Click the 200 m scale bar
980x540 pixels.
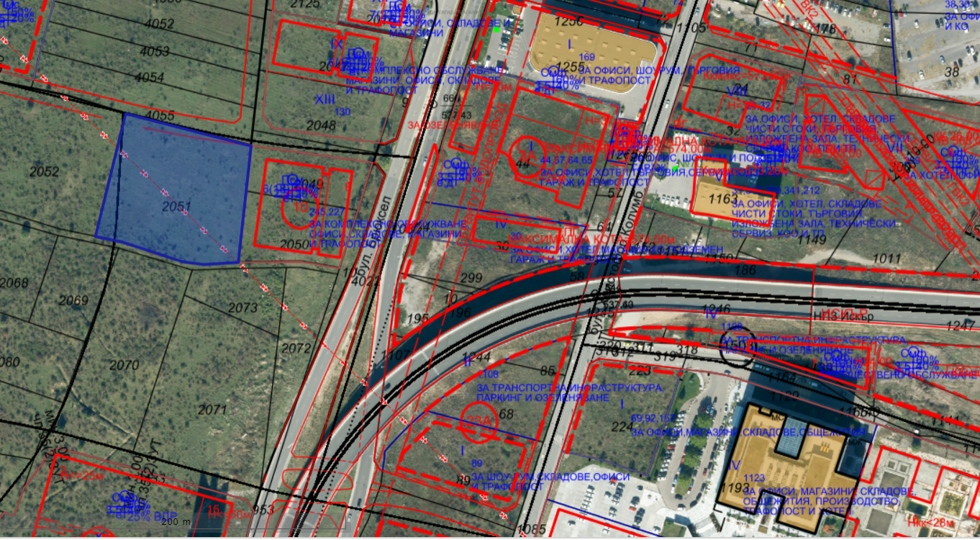point(178,522)
